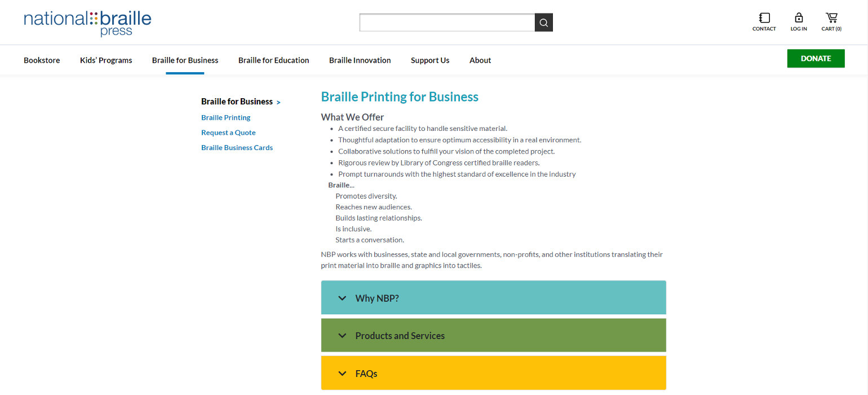Click the National Braille Press logo
Screen dimensions: 868x395
(x=87, y=23)
